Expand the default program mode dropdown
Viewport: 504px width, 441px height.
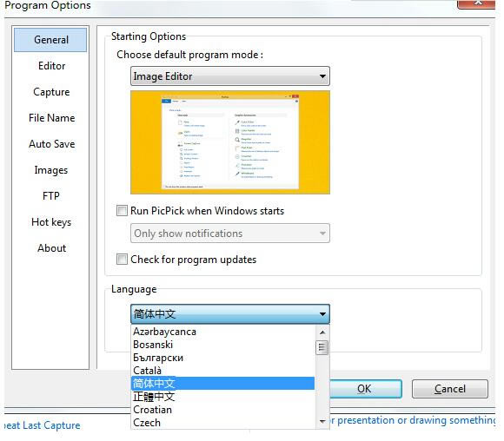[x=229, y=76]
